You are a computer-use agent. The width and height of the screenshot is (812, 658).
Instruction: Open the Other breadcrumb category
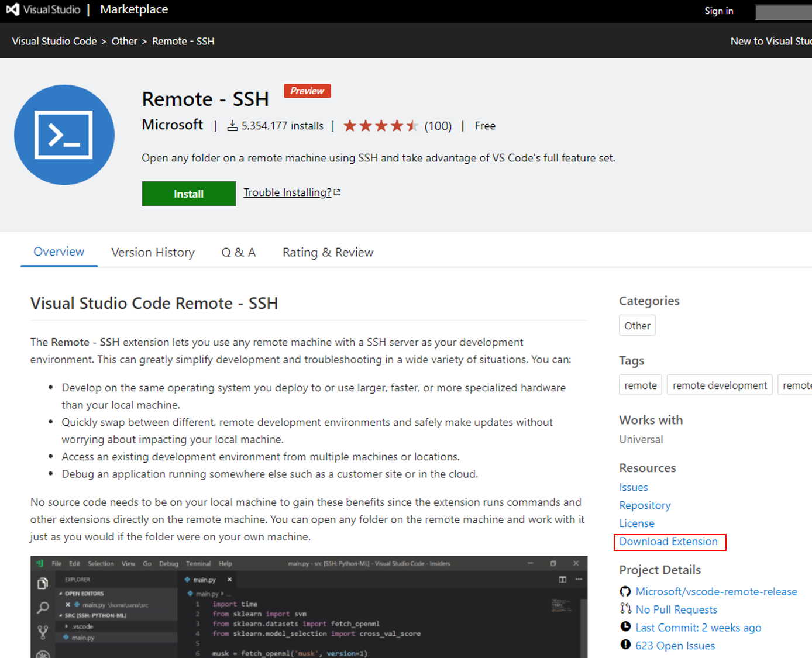pyautogui.click(x=124, y=41)
